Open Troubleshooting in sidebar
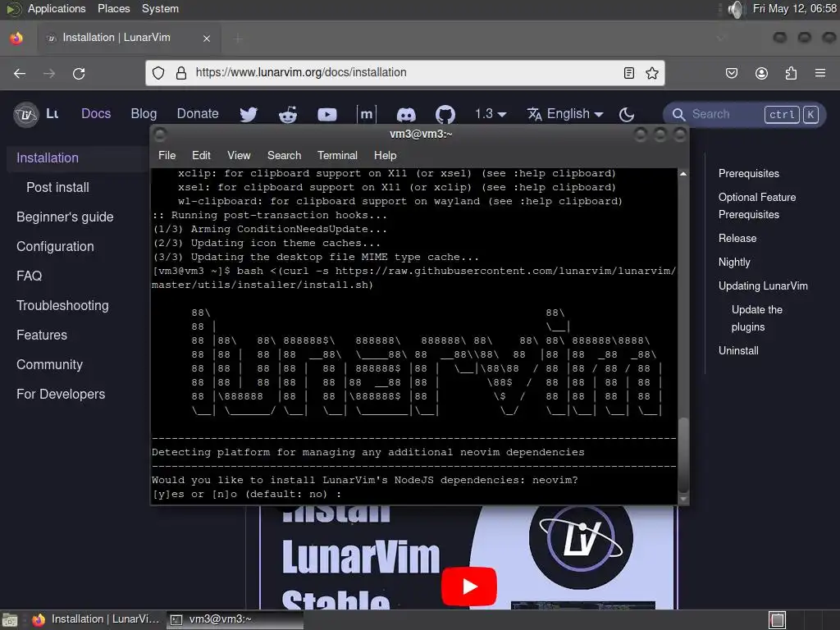The height and width of the screenshot is (630, 840). (x=62, y=305)
